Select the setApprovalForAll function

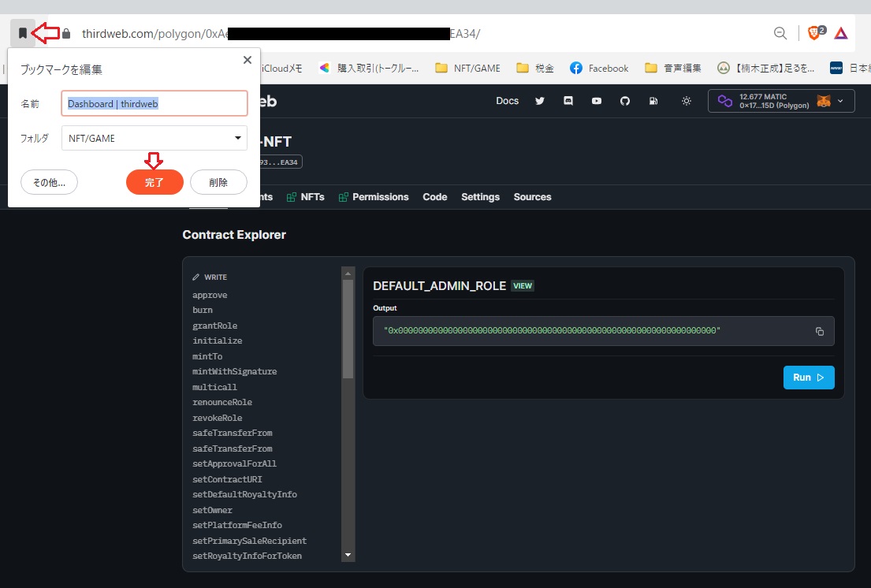pos(234,463)
